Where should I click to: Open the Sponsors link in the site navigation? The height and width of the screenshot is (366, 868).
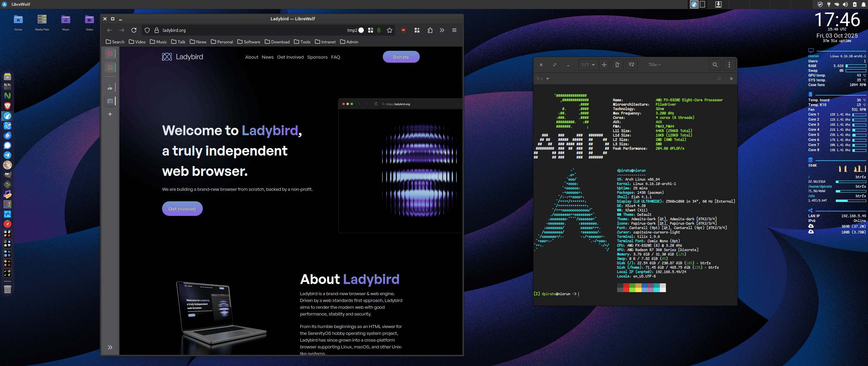click(317, 57)
